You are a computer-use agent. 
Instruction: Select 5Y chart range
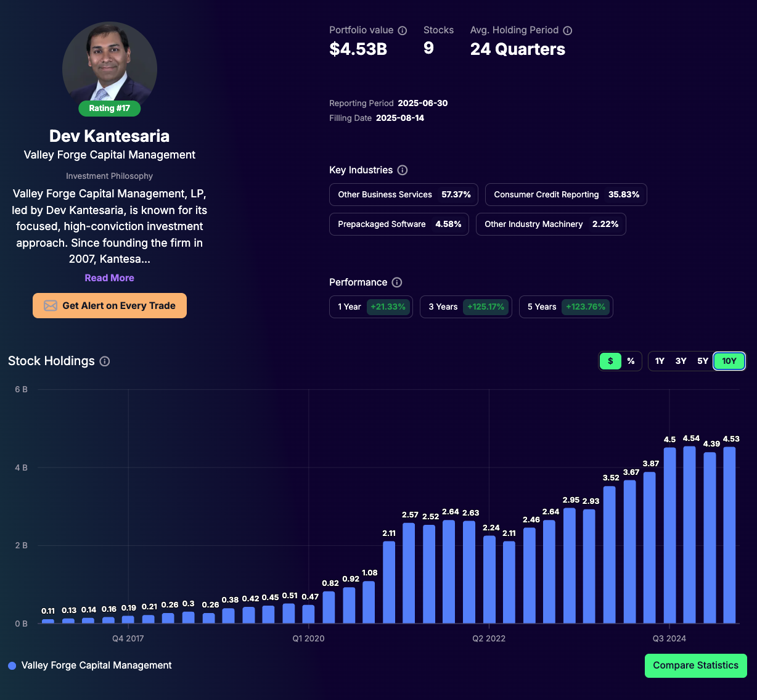pyautogui.click(x=703, y=361)
